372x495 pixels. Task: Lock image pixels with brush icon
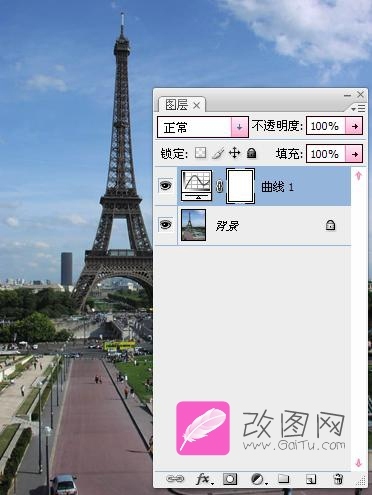[x=218, y=153]
